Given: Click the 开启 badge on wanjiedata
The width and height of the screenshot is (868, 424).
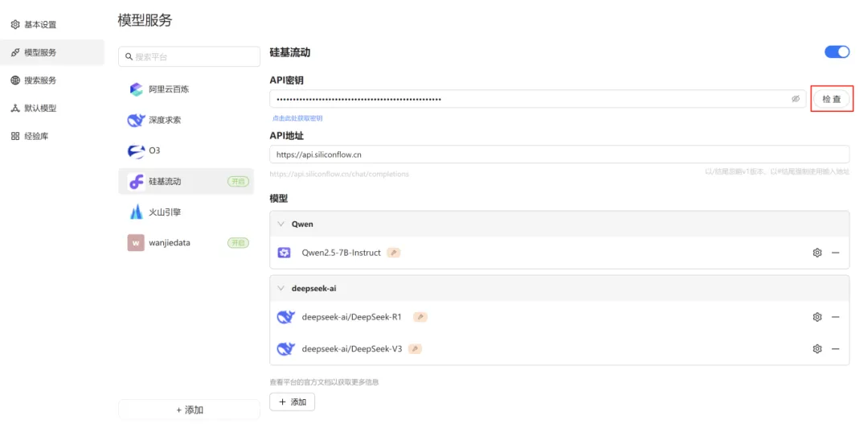Looking at the screenshot, I should (x=238, y=243).
